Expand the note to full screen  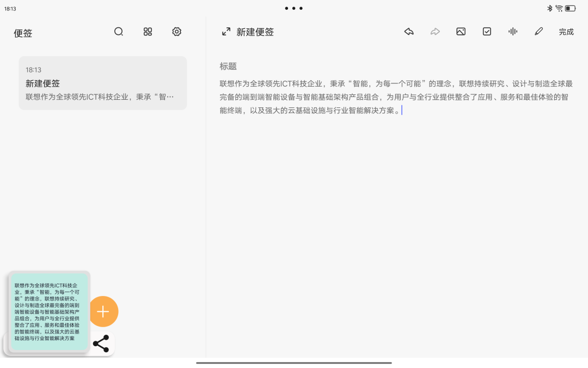click(x=226, y=32)
